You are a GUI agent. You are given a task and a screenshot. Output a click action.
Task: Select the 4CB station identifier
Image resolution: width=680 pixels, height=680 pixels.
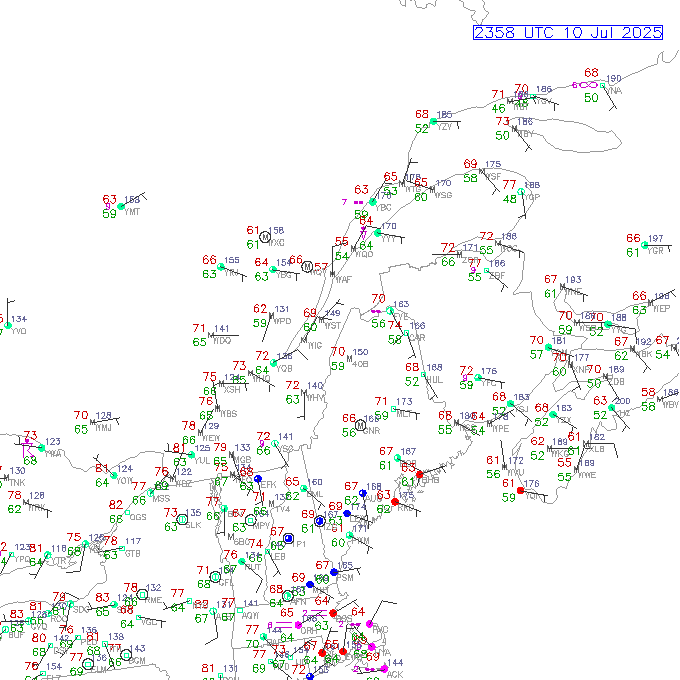coord(360,364)
